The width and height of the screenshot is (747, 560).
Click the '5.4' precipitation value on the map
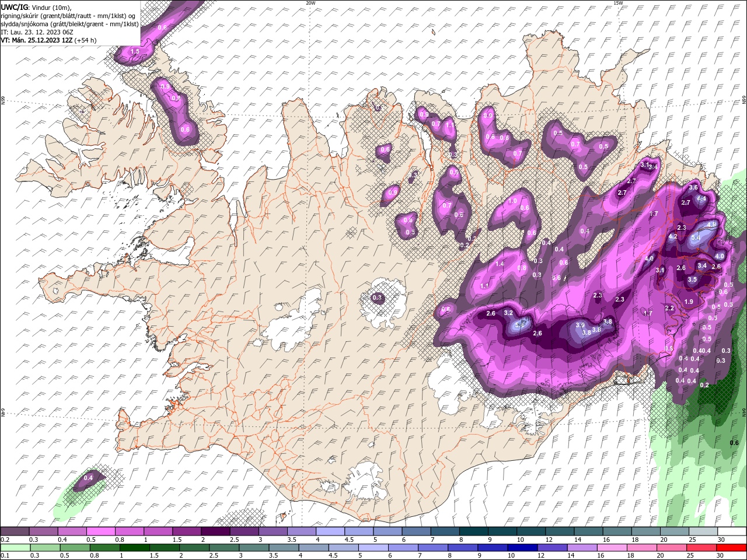pyautogui.click(x=696, y=238)
